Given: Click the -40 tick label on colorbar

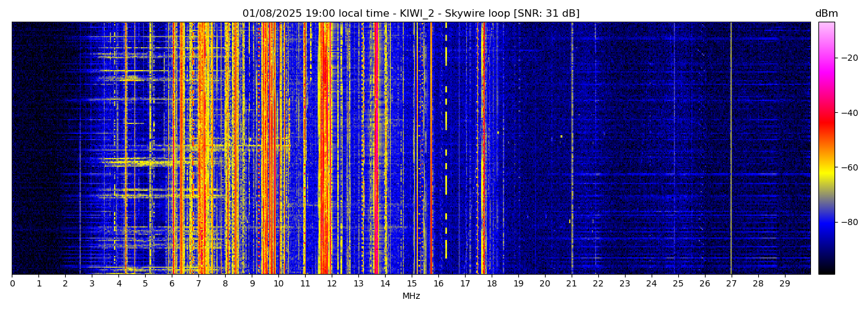Looking at the screenshot, I should click(849, 113).
